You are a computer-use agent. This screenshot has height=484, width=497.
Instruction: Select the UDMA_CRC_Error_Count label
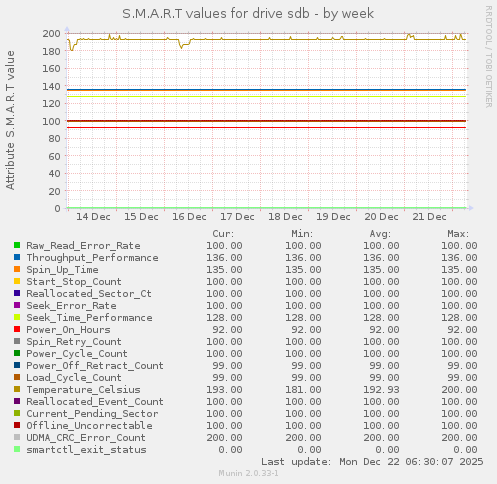pos(86,438)
